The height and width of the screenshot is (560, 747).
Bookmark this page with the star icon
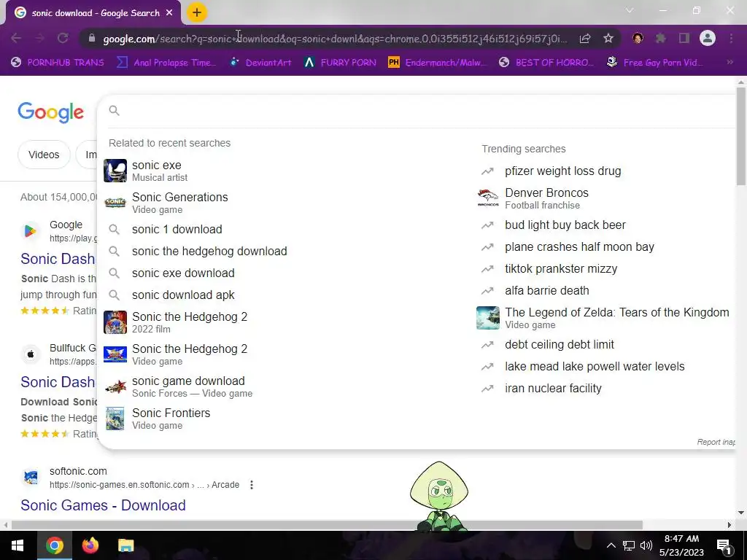608,39
